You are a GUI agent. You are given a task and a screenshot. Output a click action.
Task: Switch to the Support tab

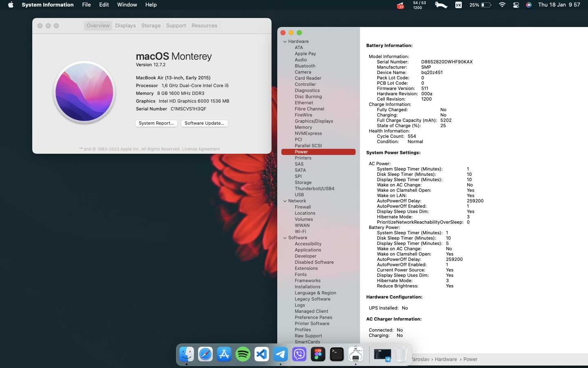(x=176, y=25)
